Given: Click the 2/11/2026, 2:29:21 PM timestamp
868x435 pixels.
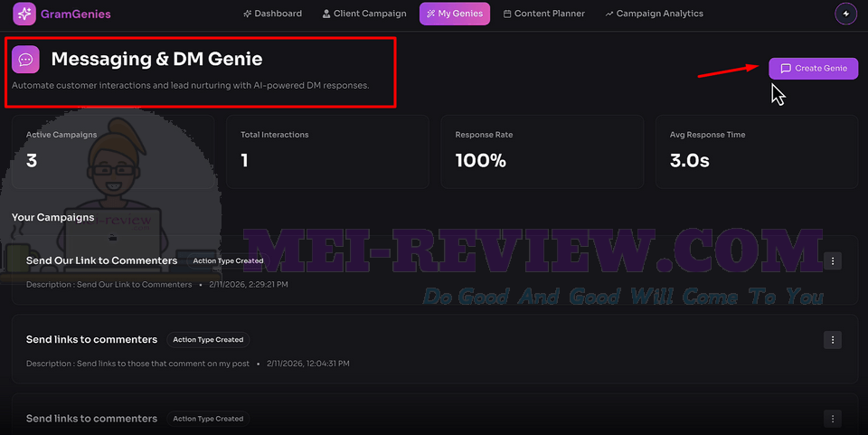Looking at the screenshot, I should (249, 285).
